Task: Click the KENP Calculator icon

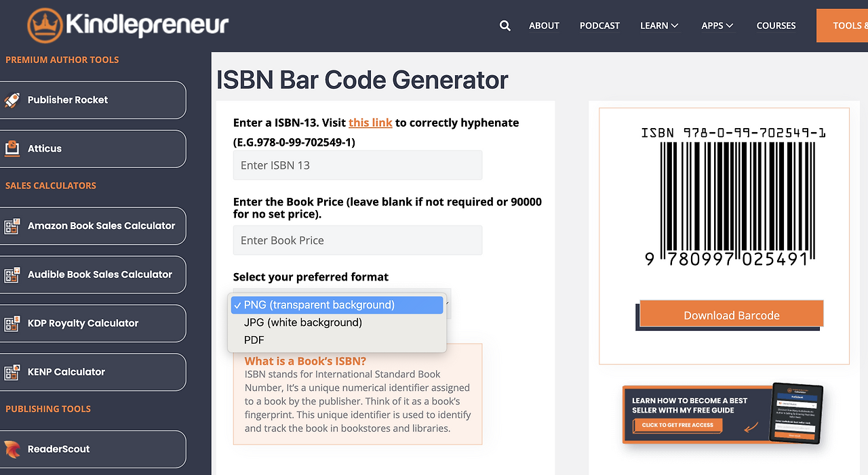Action: coord(12,373)
